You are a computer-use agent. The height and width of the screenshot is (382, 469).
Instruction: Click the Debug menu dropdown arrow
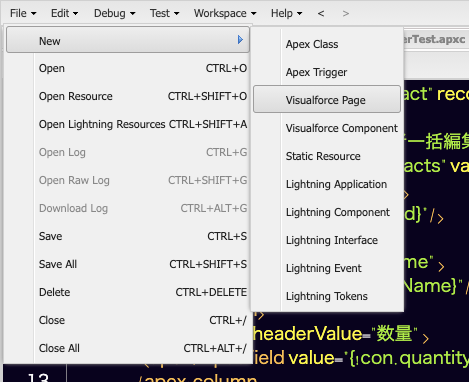click(x=132, y=14)
